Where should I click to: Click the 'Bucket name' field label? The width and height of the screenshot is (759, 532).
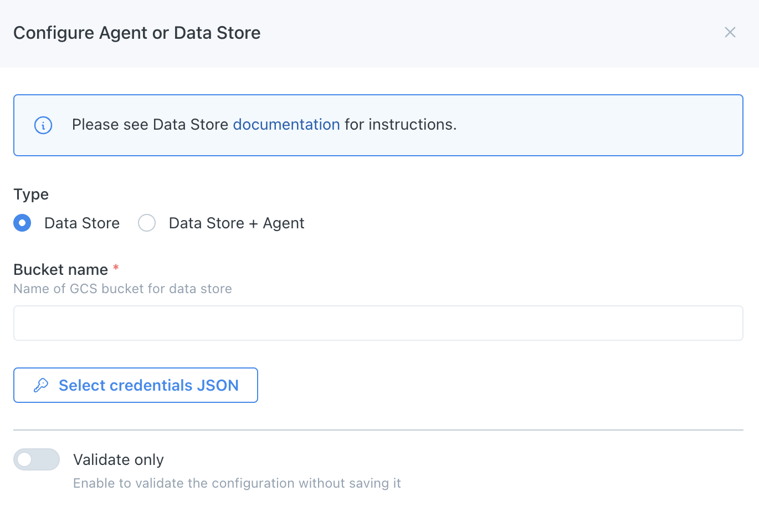coord(61,269)
